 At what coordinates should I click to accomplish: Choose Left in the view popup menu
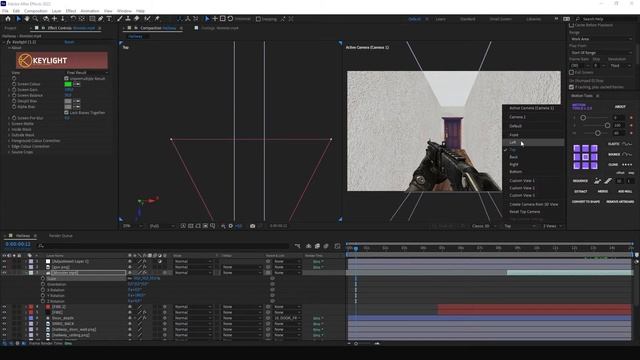pyautogui.click(x=533, y=142)
